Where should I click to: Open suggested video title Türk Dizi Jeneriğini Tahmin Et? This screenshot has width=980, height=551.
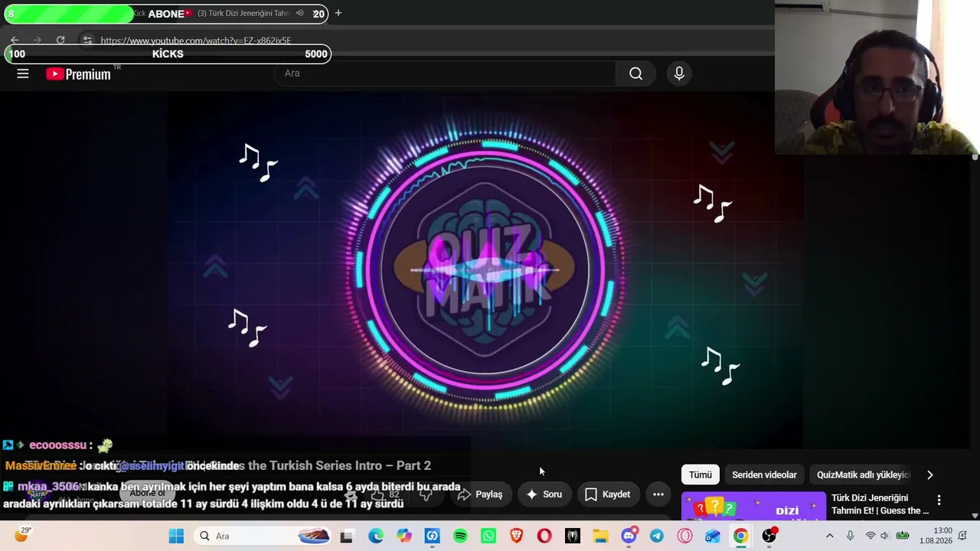coord(880,504)
